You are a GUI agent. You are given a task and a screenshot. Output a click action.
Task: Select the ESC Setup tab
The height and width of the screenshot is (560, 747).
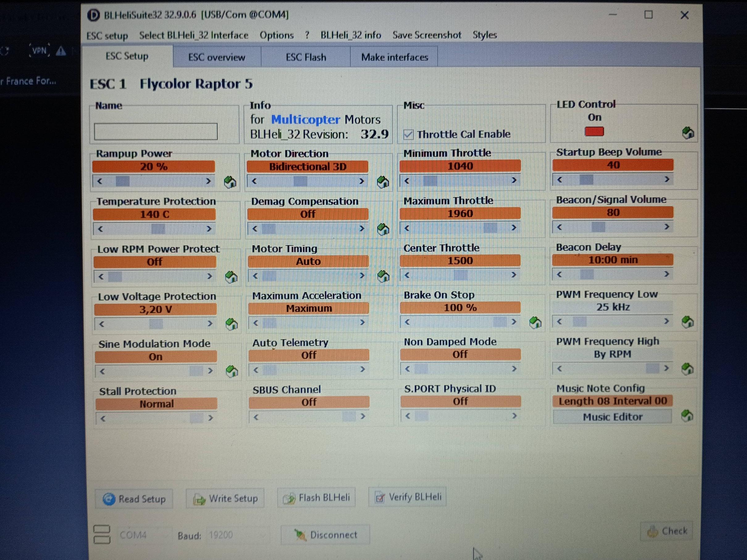[x=127, y=56]
